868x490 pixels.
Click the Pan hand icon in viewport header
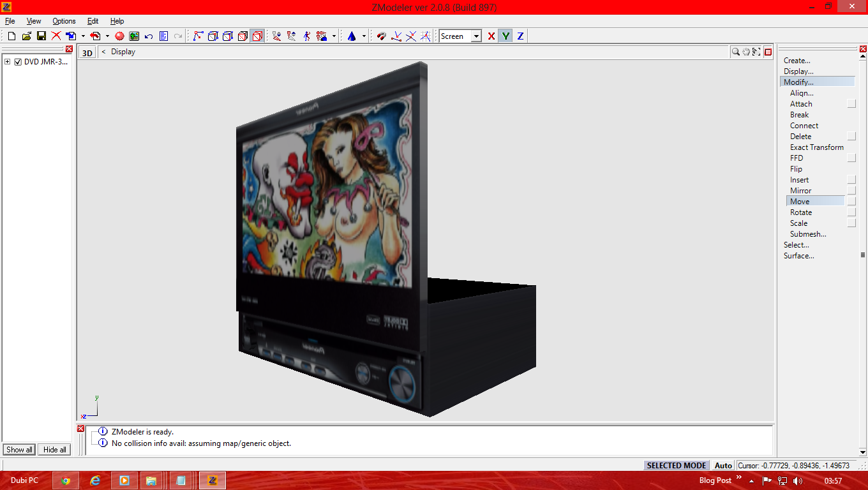(x=745, y=52)
